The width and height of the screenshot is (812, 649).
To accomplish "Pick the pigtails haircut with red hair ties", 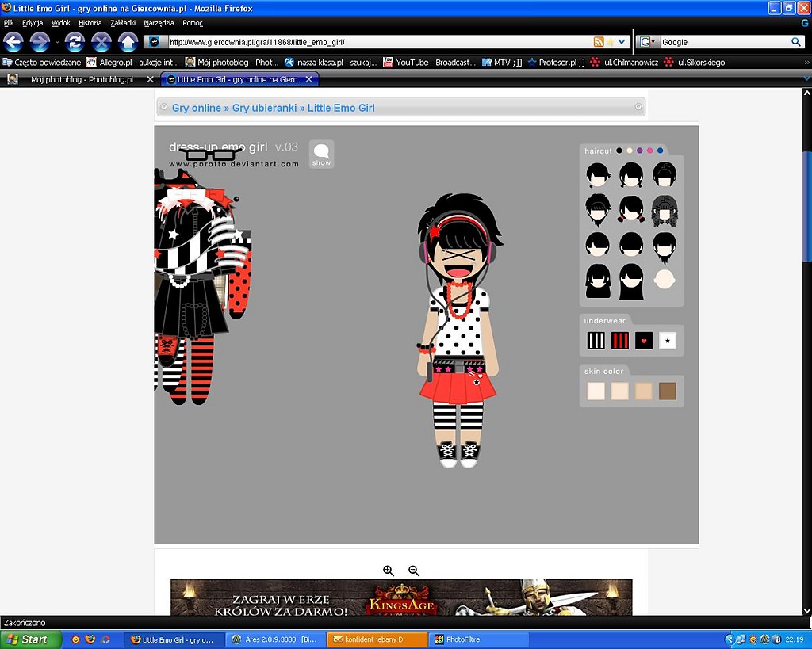I will click(x=631, y=208).
